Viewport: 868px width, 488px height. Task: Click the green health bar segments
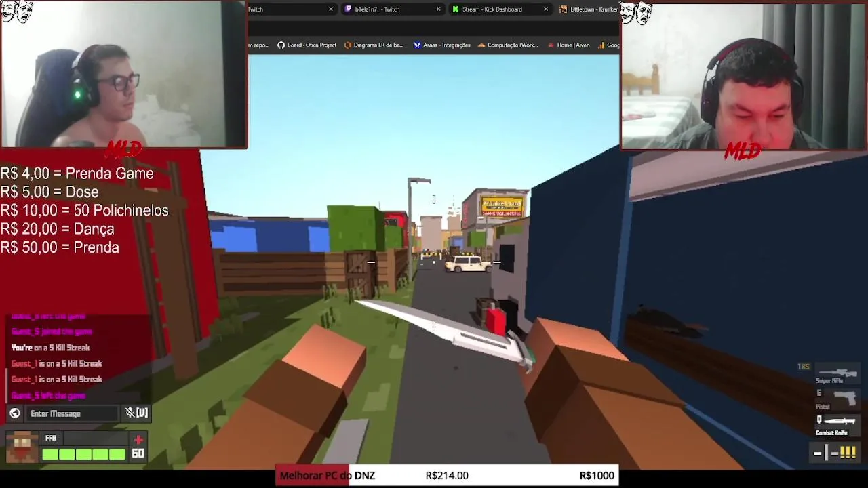click(x=83, y=454)
